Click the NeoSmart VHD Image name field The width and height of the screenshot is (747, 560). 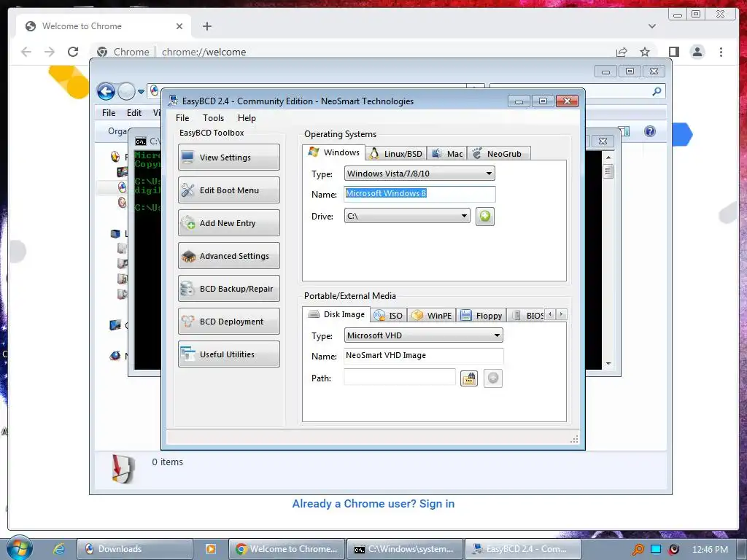423,356
